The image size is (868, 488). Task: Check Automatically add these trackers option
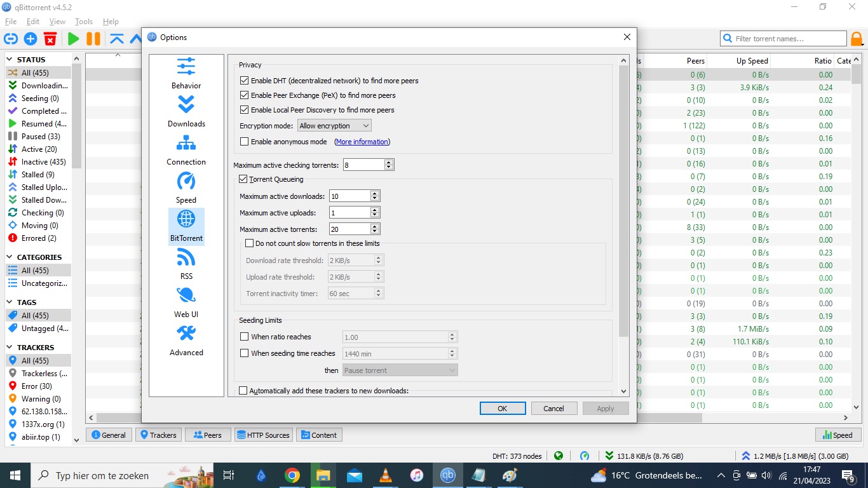tap(243, 391)
